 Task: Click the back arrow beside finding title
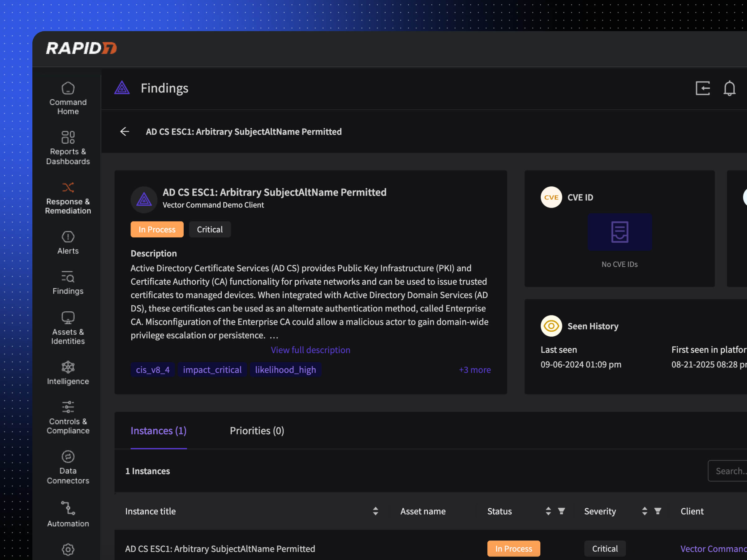point(125,132)
